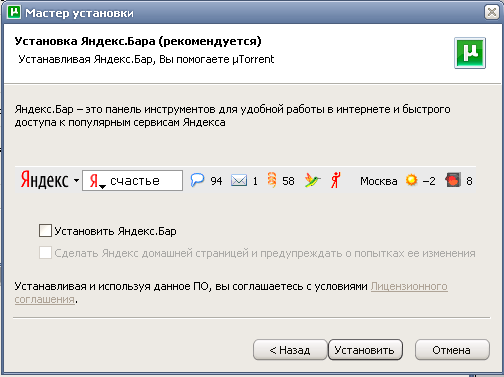Click the Назад back button

[x=290, y=350]
